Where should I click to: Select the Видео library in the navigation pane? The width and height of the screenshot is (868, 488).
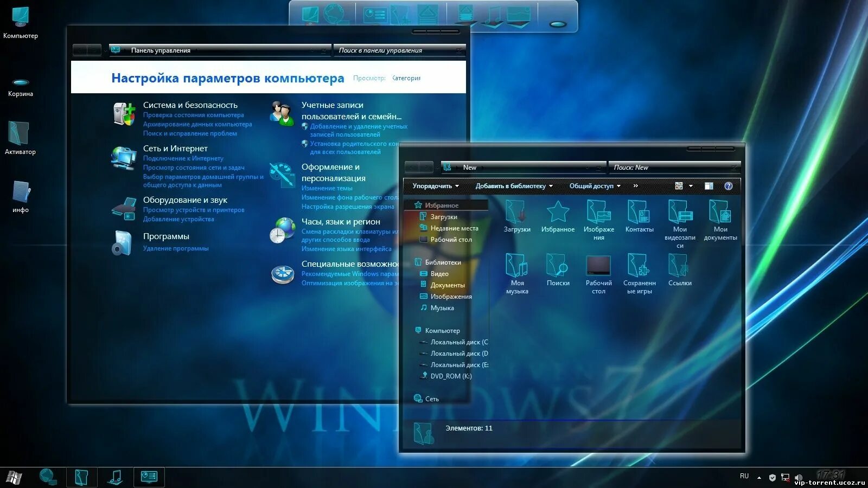439,274
